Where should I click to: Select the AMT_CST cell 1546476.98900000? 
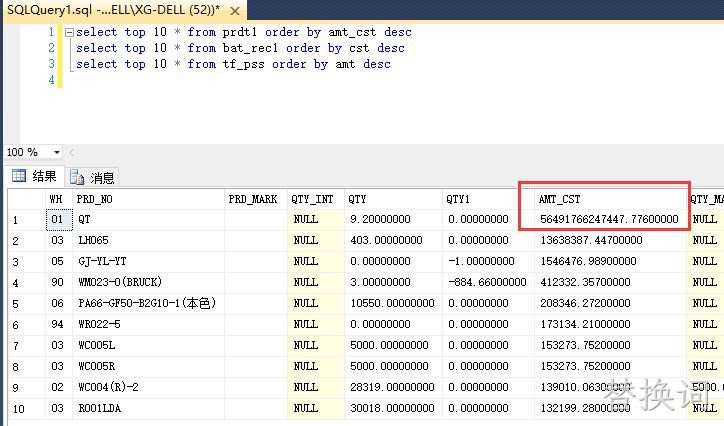click(610, 261)
